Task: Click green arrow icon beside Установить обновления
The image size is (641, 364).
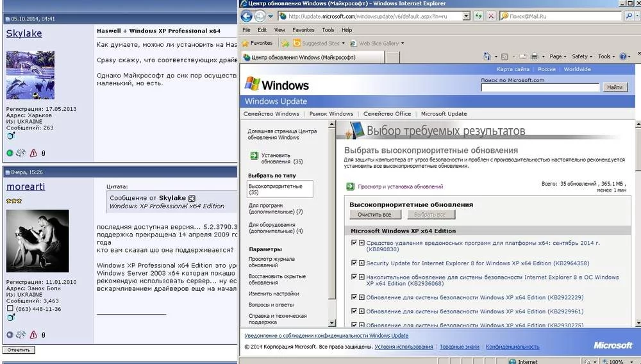Action: [254, 156]
